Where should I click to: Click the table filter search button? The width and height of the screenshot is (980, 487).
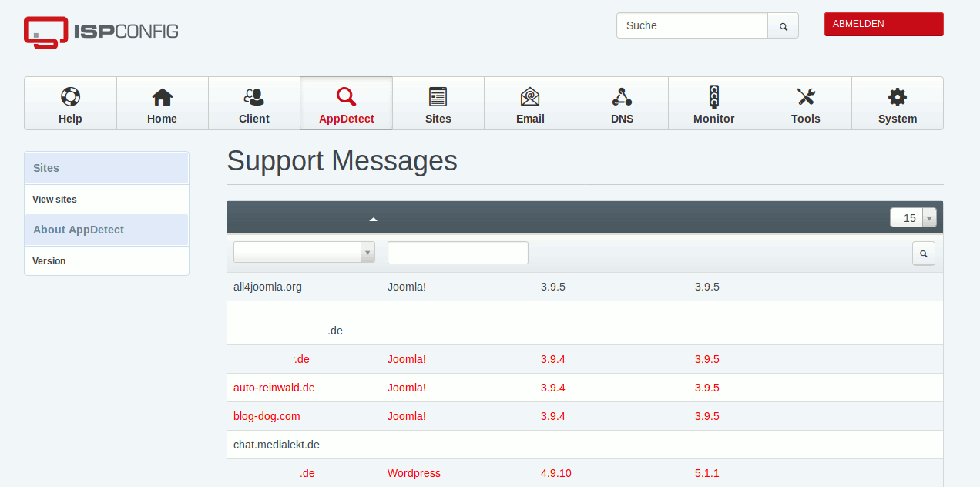point(924,254)
